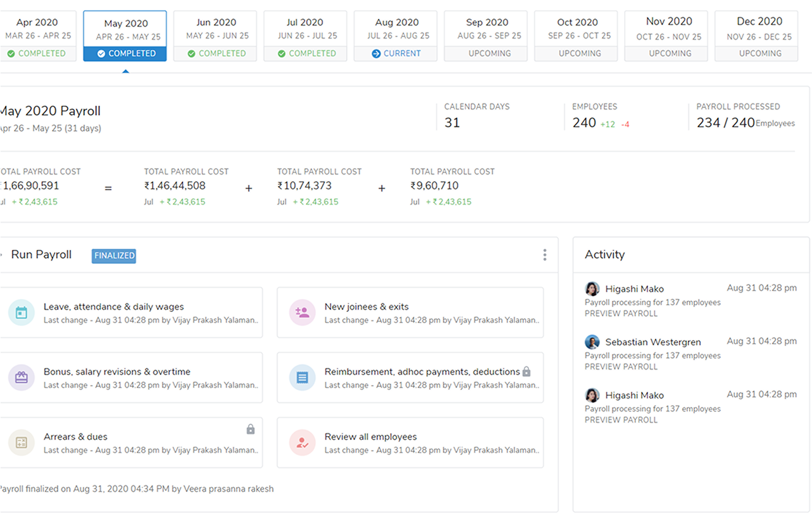Click the FINALIZED status badge

(x=114, y=255)
